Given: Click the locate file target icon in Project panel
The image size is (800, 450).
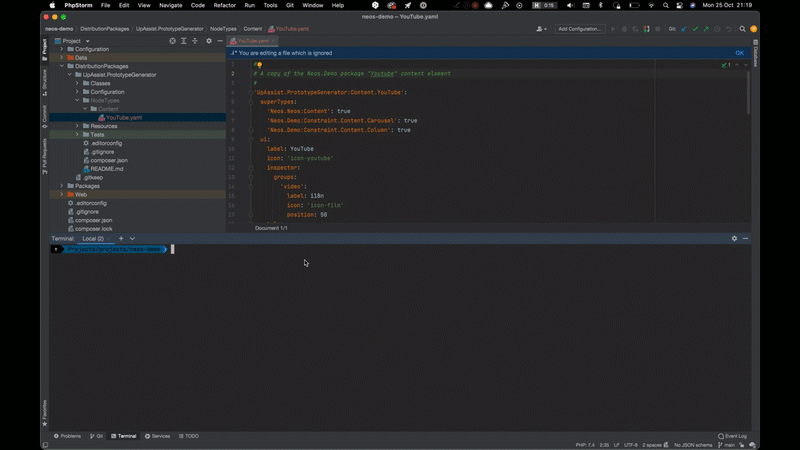Looking at the screenshot, I should [x=172, y=41].
